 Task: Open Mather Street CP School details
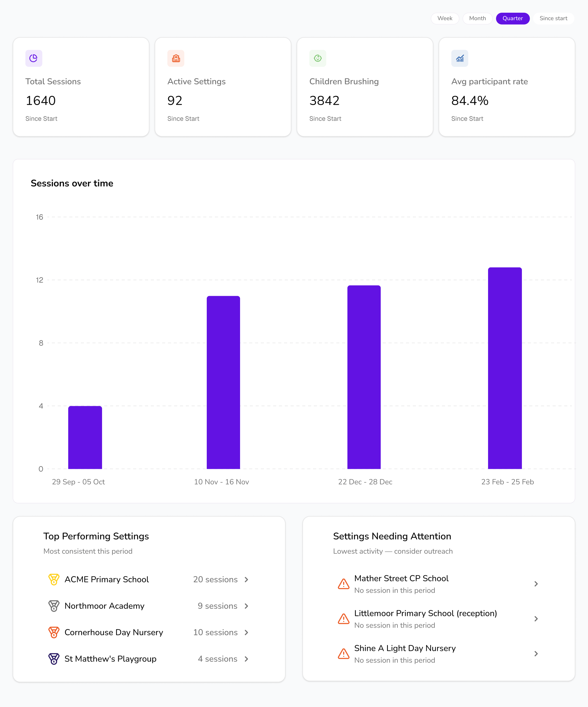(x=401, y=578)
